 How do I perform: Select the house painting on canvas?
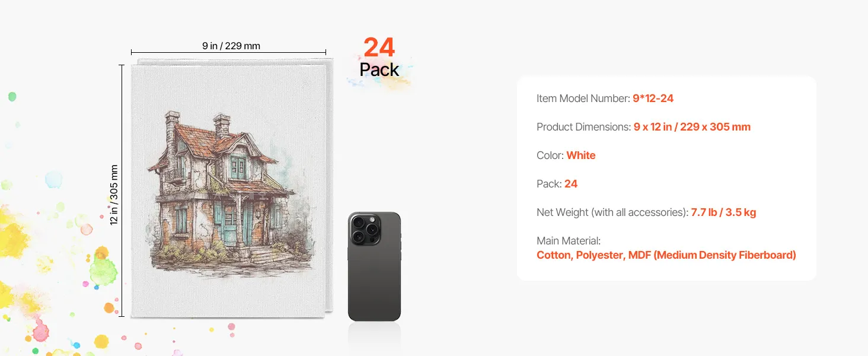227,191
